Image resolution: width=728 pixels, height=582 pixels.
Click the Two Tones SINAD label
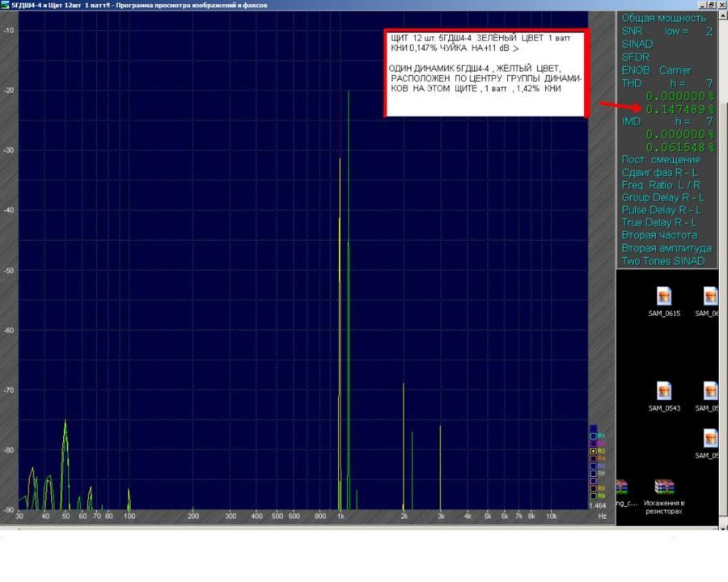tap(663, 261)
